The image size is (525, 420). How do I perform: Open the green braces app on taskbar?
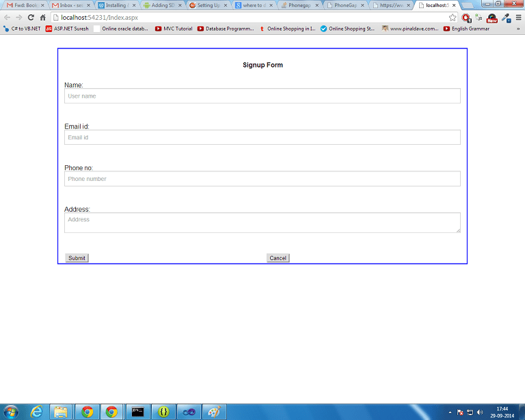pyautogui.click(x=163, y=412)
